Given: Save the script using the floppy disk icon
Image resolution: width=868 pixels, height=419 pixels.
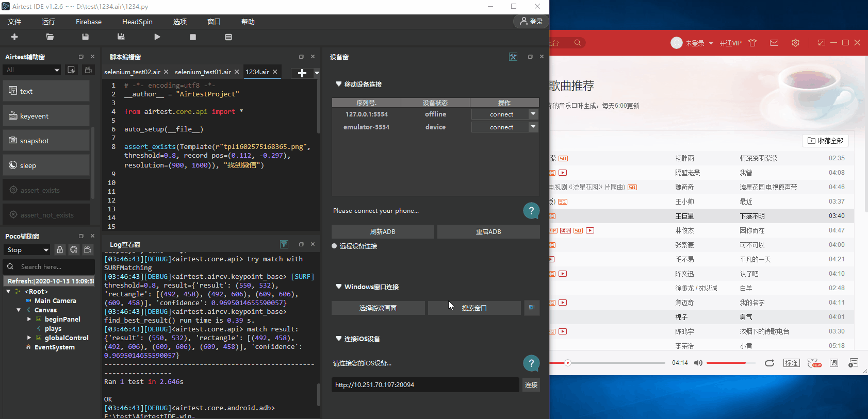Looking at the screenshot, I should [x=86, y=37].
